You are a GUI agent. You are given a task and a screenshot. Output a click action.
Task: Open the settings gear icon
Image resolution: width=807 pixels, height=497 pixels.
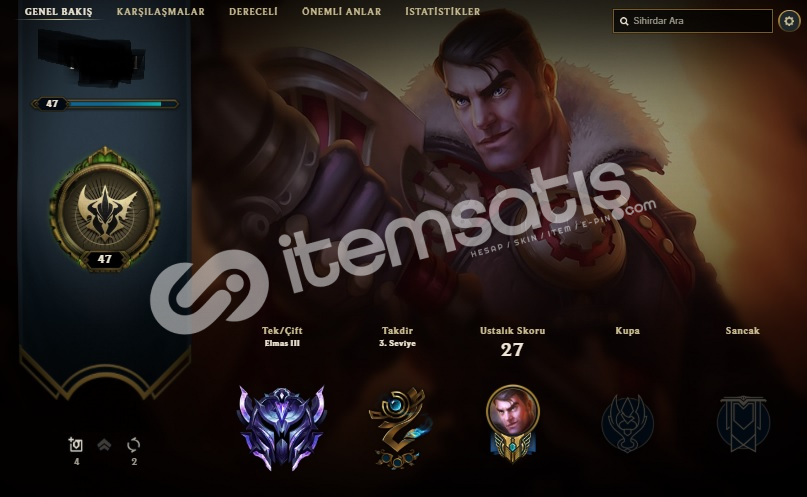(788, 21)
